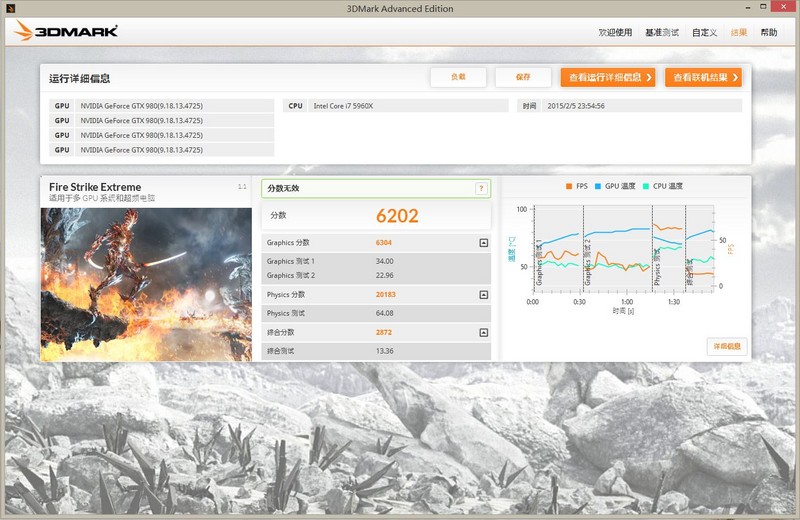The height and width of the screenshot is (520, 800).
Task: Click 查看运行详细信息 orange button
Action: (x=608, y=78)
